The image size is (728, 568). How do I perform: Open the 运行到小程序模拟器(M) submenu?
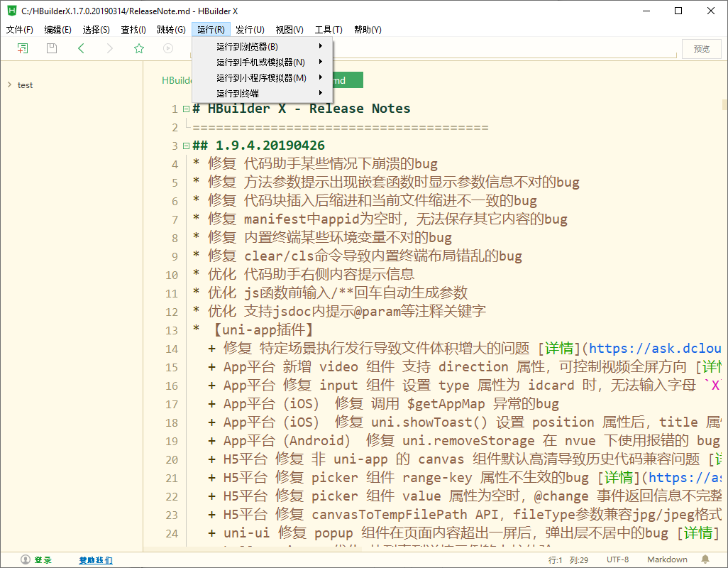(x=263, y=77)
